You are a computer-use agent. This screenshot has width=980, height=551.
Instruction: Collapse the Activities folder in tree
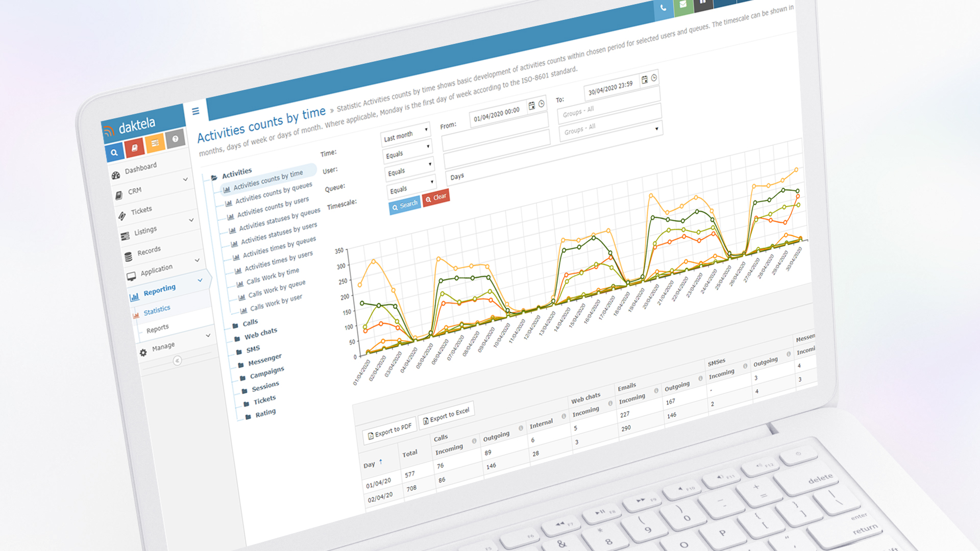click(x=214, y=178)
